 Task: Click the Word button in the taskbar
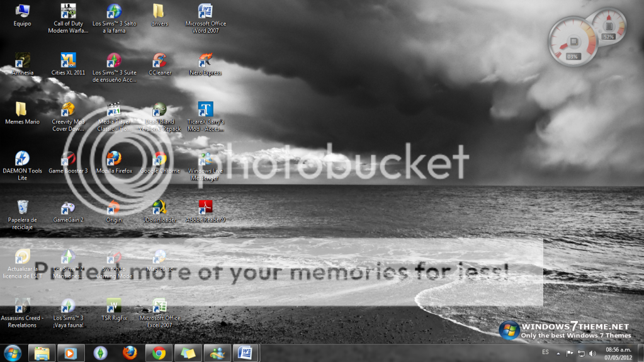[245, 353]
